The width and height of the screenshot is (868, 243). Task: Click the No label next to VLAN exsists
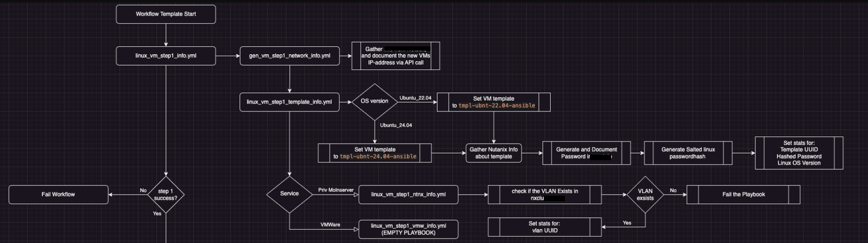tap(673, 190)
